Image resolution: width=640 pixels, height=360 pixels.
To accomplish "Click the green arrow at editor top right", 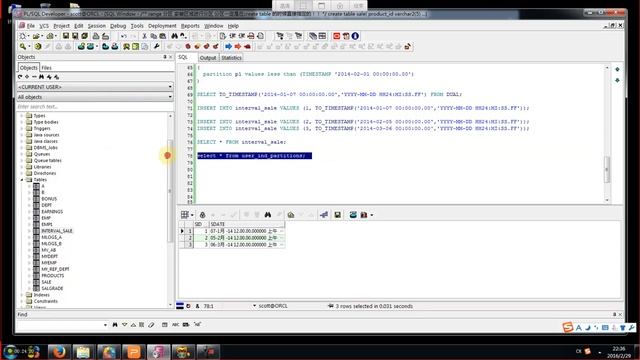I will (618, 69).
